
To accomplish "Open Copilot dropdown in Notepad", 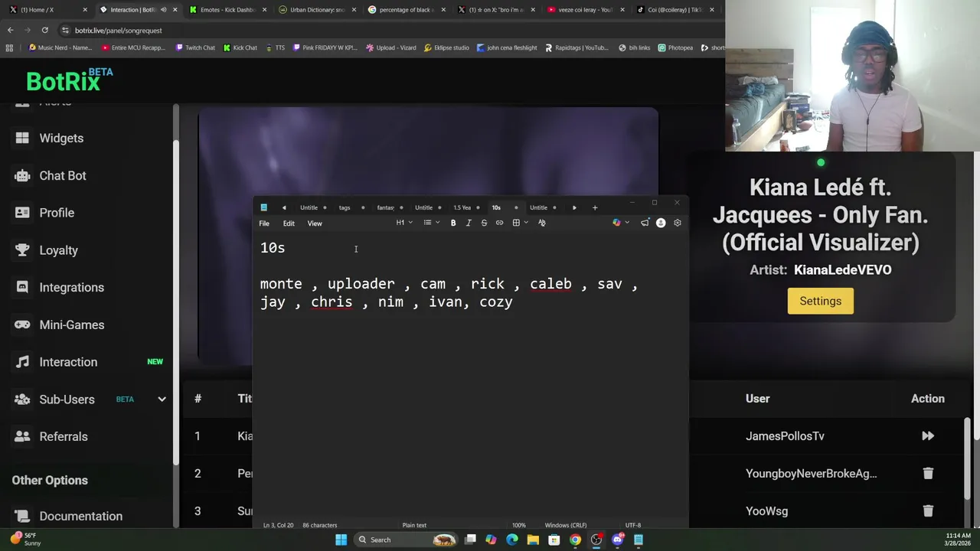I will (621, 223).
